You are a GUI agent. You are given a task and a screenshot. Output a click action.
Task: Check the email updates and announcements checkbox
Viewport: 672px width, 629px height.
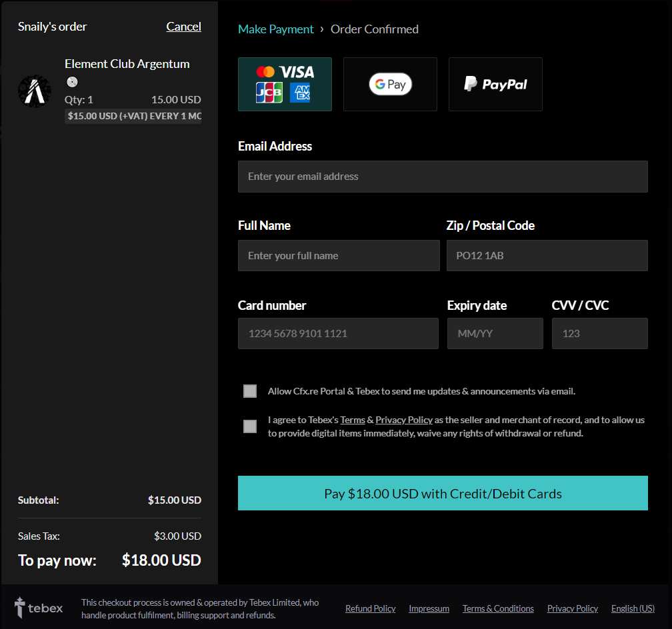[x=250, y=390]
